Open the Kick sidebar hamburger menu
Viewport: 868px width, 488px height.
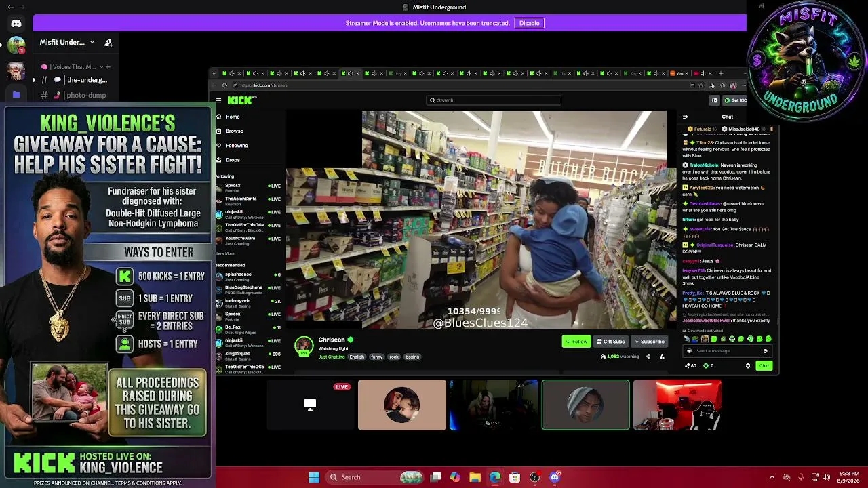point(218,100)
